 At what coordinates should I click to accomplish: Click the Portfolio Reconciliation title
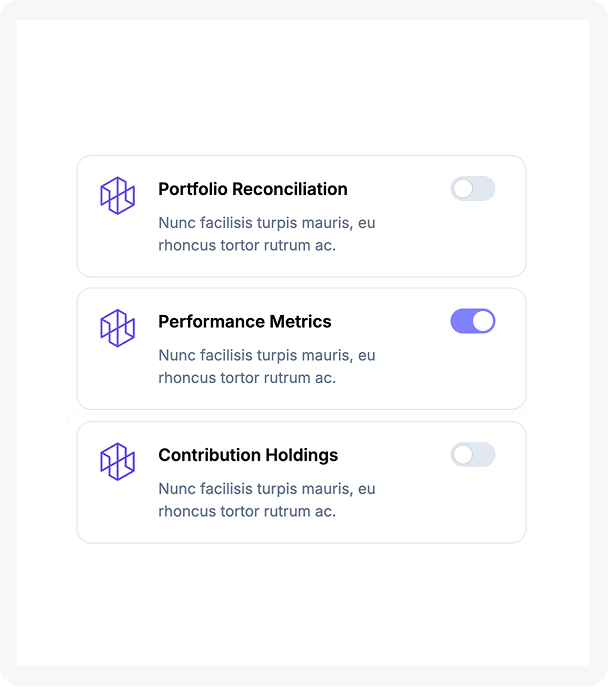253,189
